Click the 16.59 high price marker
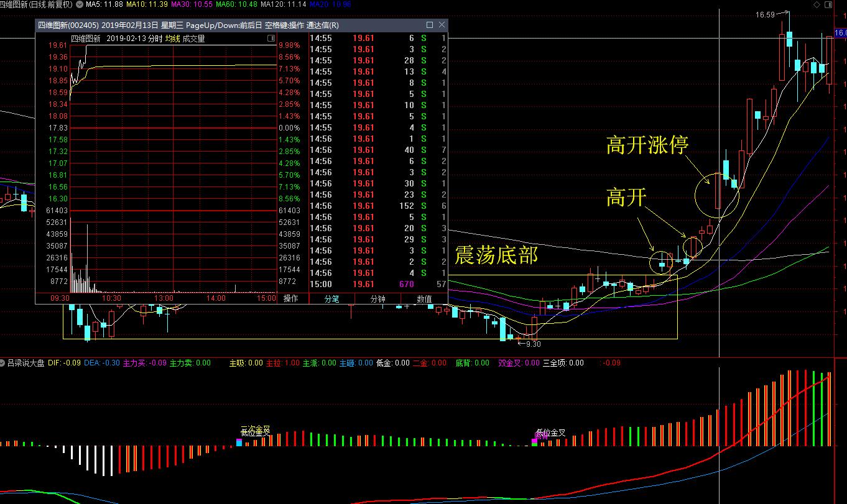 pyautogui.click(x=765, y=14)
